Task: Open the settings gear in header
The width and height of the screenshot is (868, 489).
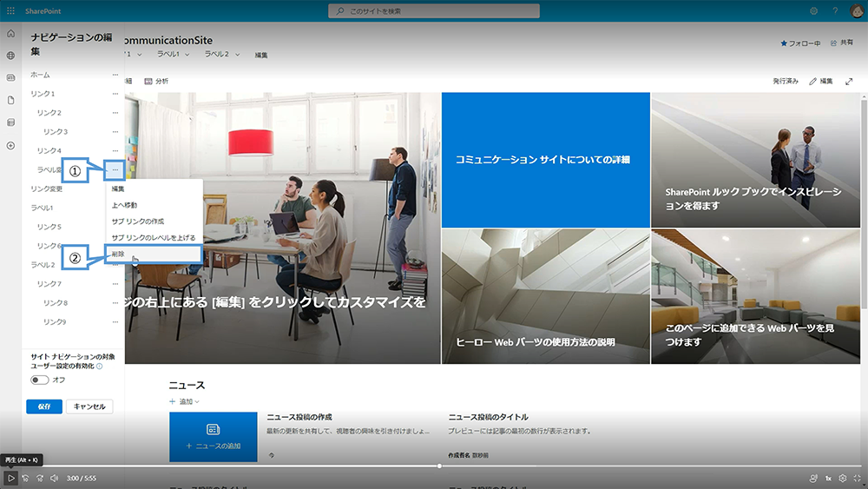Action: 813,10
